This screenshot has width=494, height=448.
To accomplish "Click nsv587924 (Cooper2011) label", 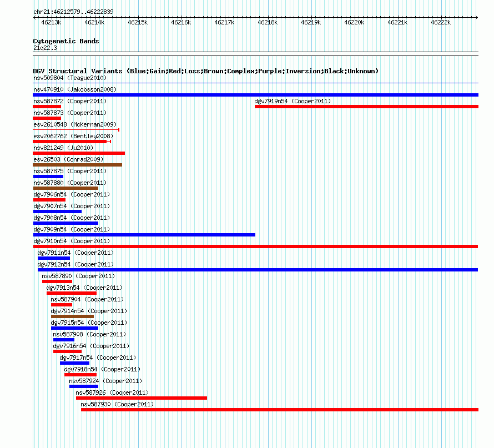I will (x=105, y=381).
